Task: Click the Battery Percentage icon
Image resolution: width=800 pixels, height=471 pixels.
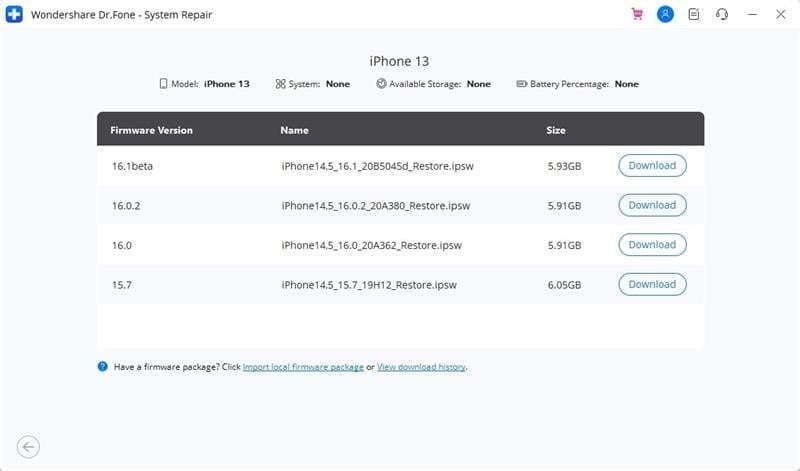Action: tap(521, 84)
